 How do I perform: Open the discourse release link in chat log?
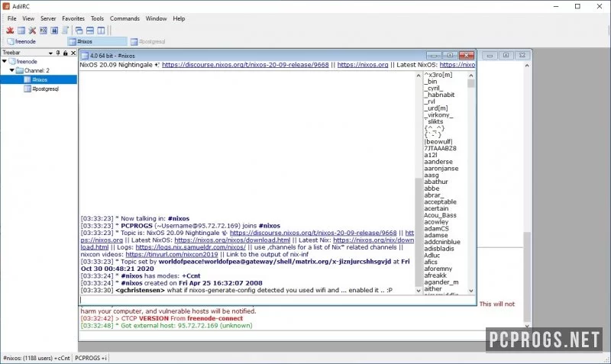[313, 233]
